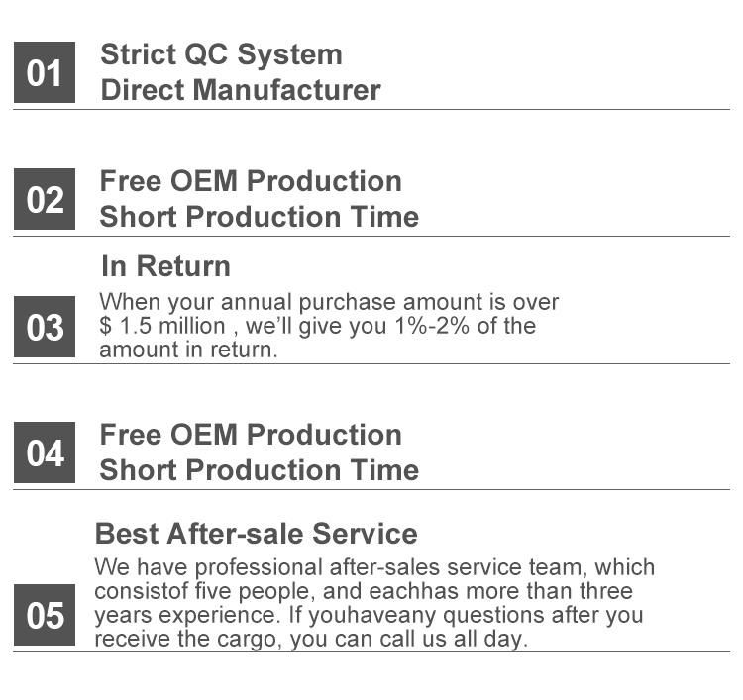Screen dimensions: 743x700
Task: Click Short Production Time beside badge 04
Action: [260, 470]
